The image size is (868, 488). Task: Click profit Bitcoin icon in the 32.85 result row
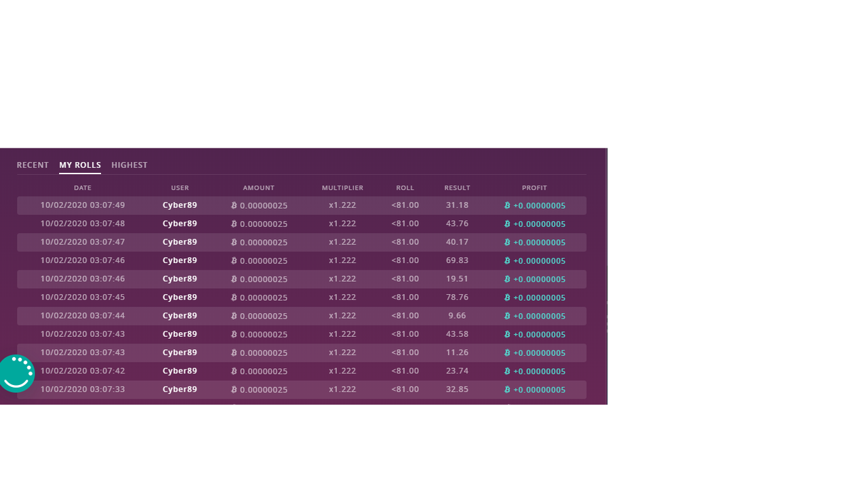507,390
